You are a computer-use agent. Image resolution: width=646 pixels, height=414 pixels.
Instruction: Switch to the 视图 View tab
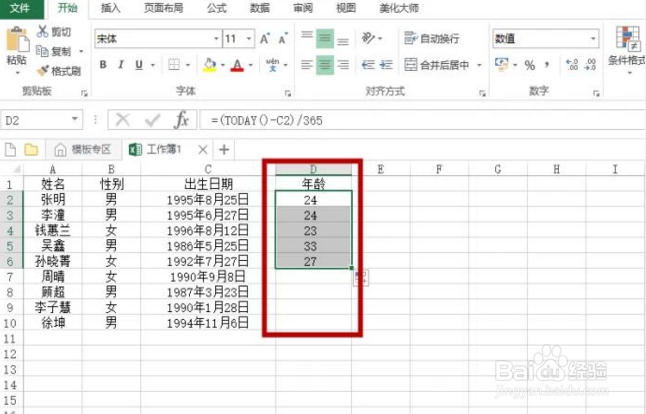tap(346, 8)
